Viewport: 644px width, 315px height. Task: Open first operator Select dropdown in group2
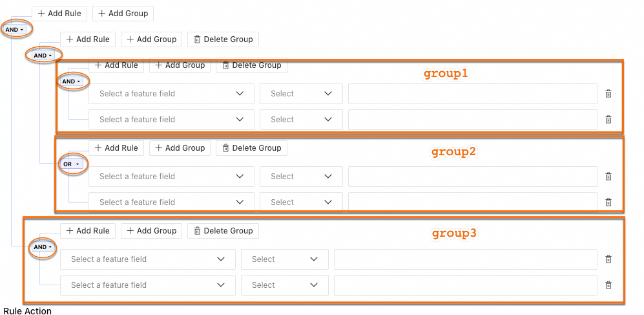point(301,177)
